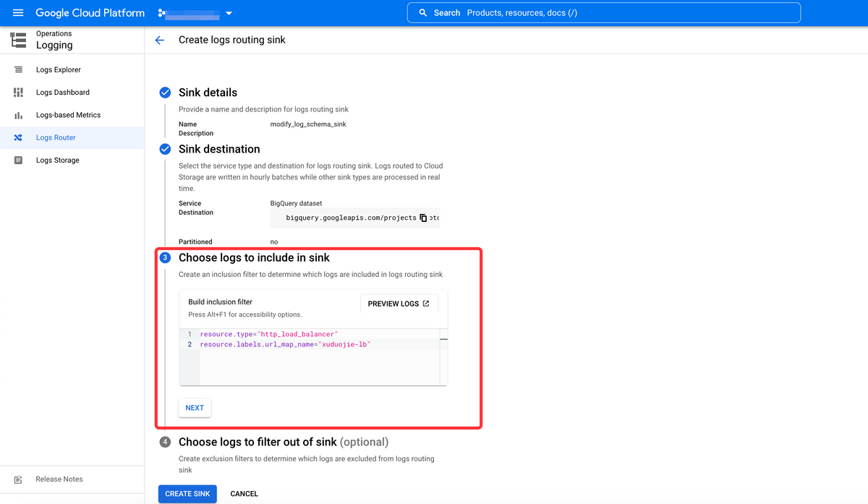Open Logs Storage from the sidebar
The image size is (868, 504).
(58, 161)
